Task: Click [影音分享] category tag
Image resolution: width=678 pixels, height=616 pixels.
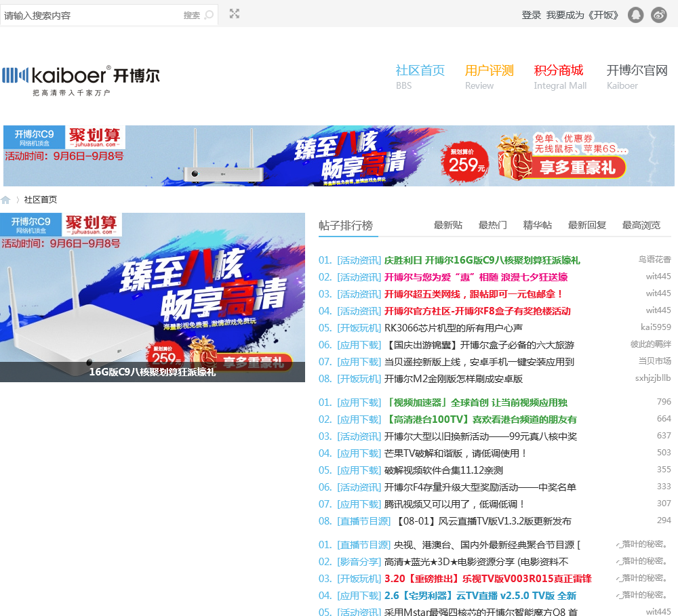Action: (x=359, y=562)
